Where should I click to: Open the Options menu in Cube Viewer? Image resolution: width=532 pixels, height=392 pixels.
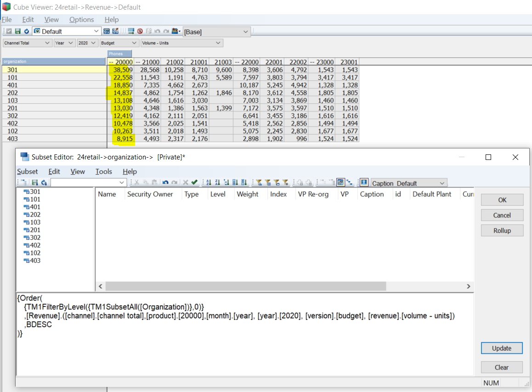click(81, 20)
